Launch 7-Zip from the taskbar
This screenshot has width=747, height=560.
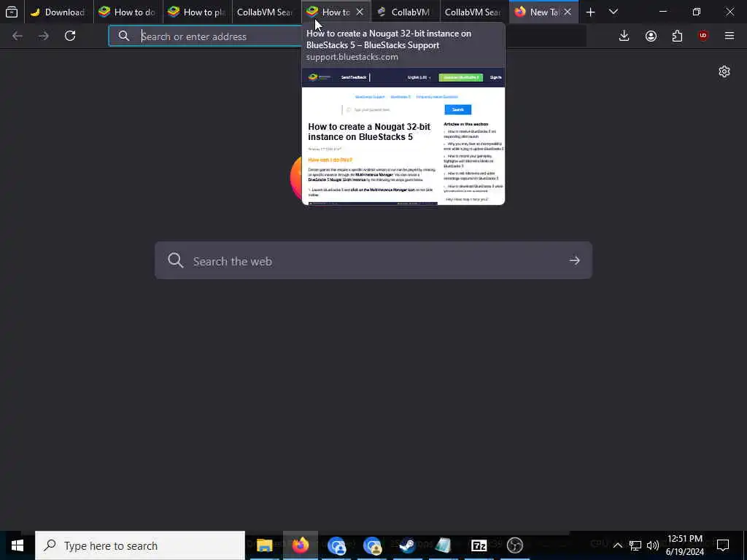479,545
